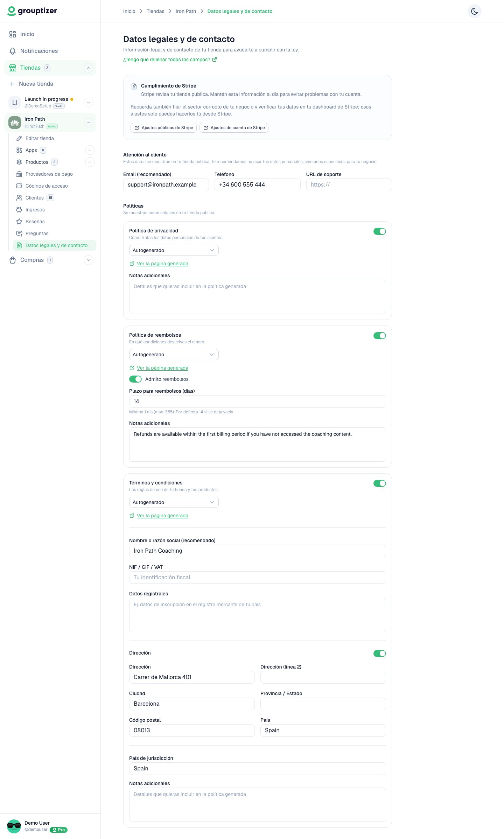
Task: Click the Inicio dashboard icon in sidebar
Action: (x=13, y=34)
